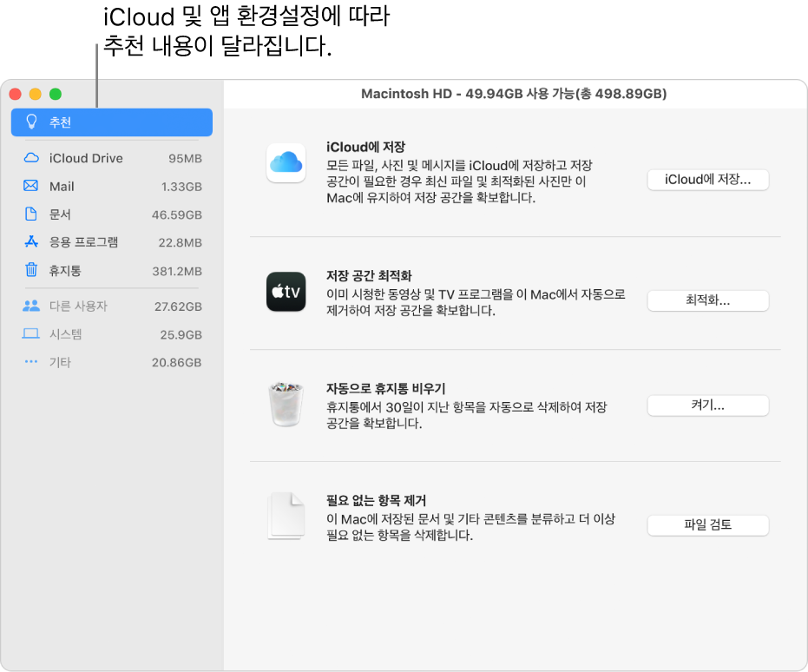Image resolution: width=808 pixels, height=672 pixels.
Task: Click the Macintosh HD window title
Action: tap(514, 94)
